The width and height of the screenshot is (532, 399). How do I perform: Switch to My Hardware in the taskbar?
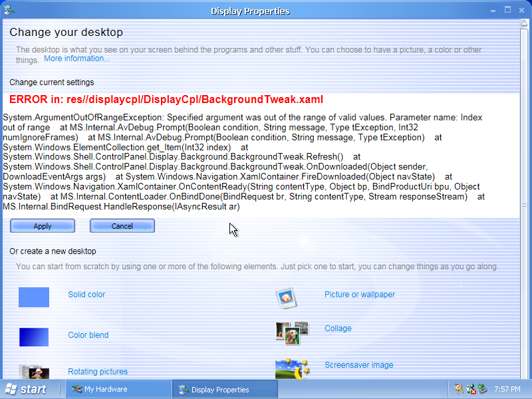118,389
